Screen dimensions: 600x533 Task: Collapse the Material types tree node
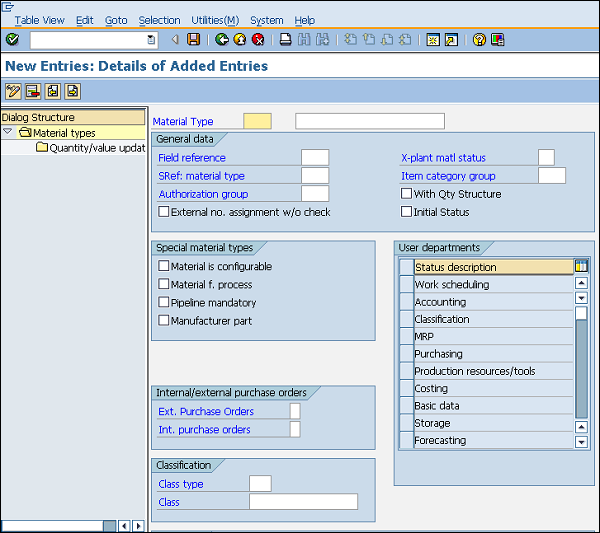pyautogui.click(x=8, y=132)
